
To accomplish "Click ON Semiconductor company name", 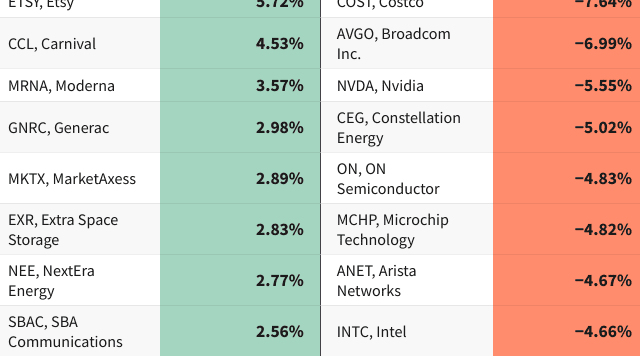I will coord(388,179).
